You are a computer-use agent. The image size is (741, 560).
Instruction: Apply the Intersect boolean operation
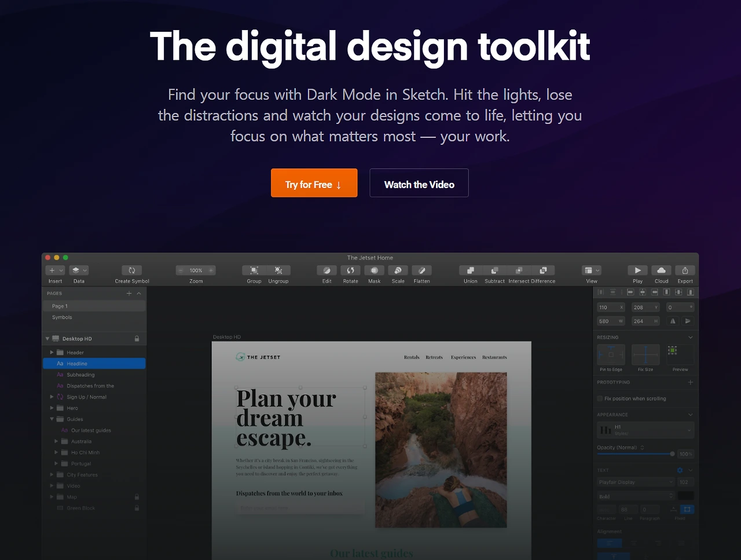tap(519, 270)
